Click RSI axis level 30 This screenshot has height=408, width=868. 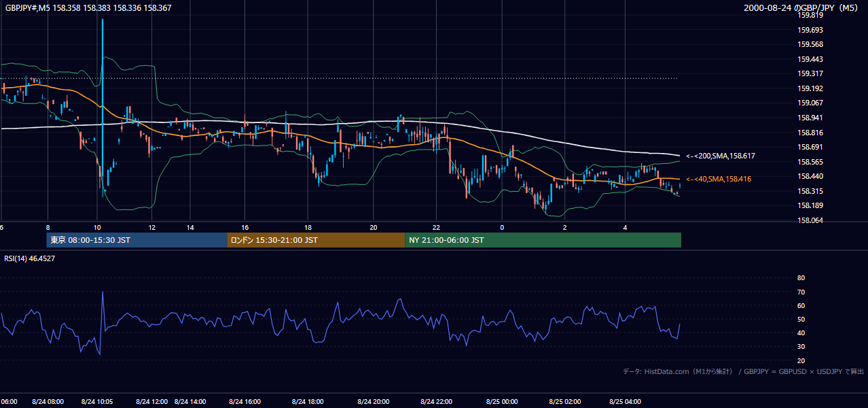801,346
